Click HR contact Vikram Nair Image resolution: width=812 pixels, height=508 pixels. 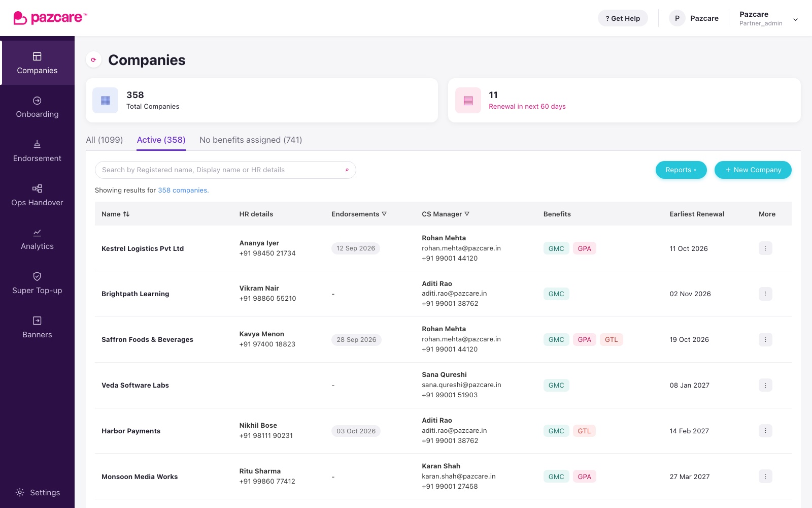pos(259,288)
